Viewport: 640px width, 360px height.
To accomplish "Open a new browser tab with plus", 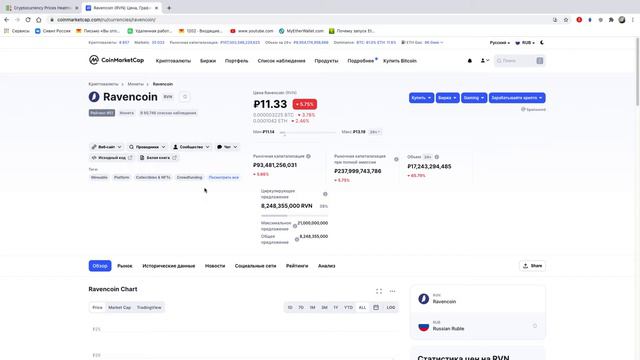I will tap(169, 8).
